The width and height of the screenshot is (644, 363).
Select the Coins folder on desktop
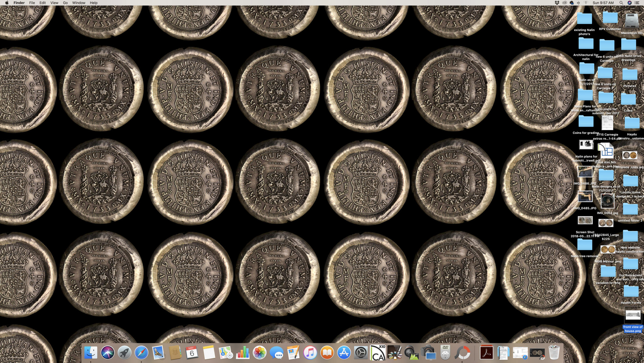pyautogui.click(x=628, y=99)
